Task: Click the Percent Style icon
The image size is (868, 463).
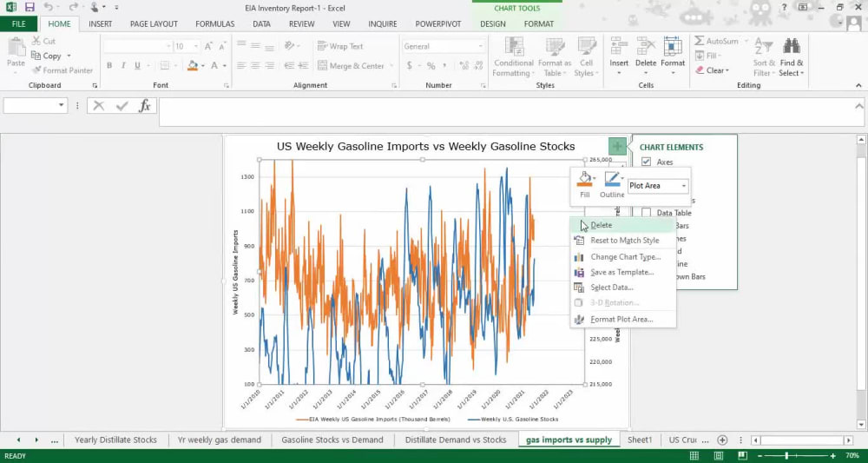Action: click(x=431, y=66)
